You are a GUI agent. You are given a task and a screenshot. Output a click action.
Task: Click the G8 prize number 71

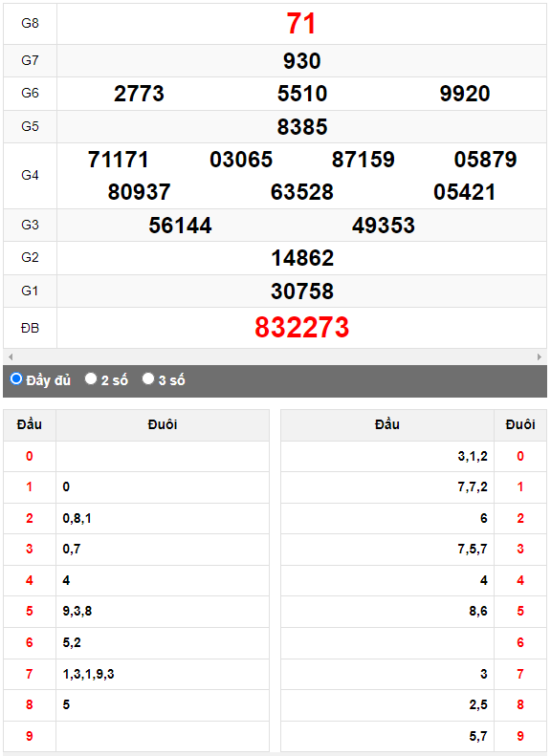tap(301, 24)
